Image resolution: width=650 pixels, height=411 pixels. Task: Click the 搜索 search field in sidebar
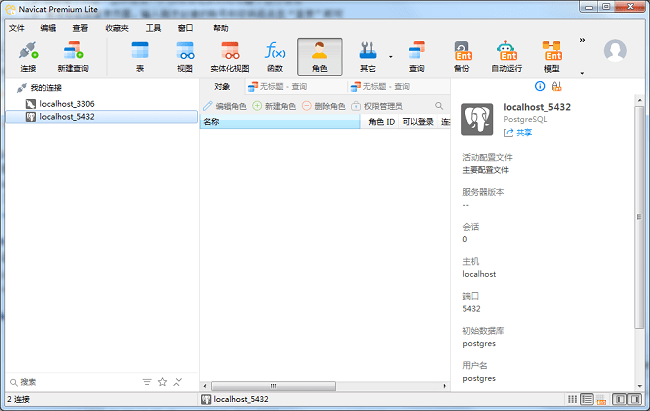[70, 382]
